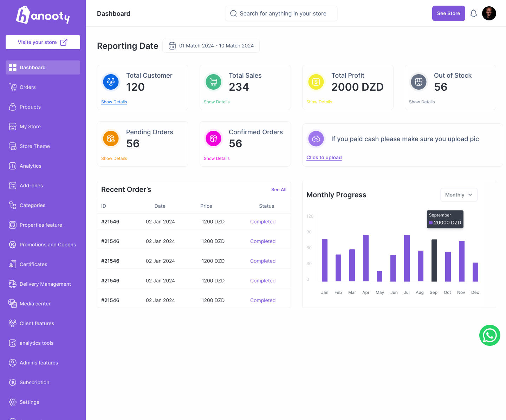
Task: Open the notifications bell icon
Action: [474, 13]
